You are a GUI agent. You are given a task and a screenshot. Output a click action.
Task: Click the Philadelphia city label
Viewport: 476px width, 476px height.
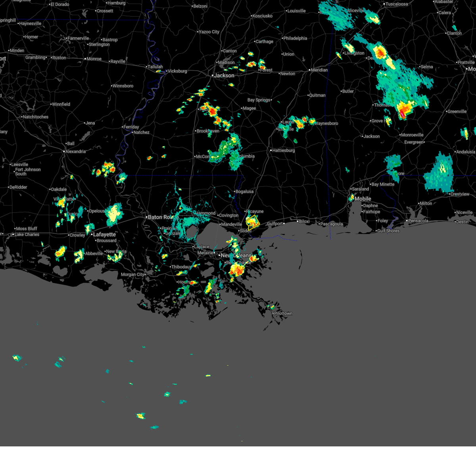(x=295, y=38)
